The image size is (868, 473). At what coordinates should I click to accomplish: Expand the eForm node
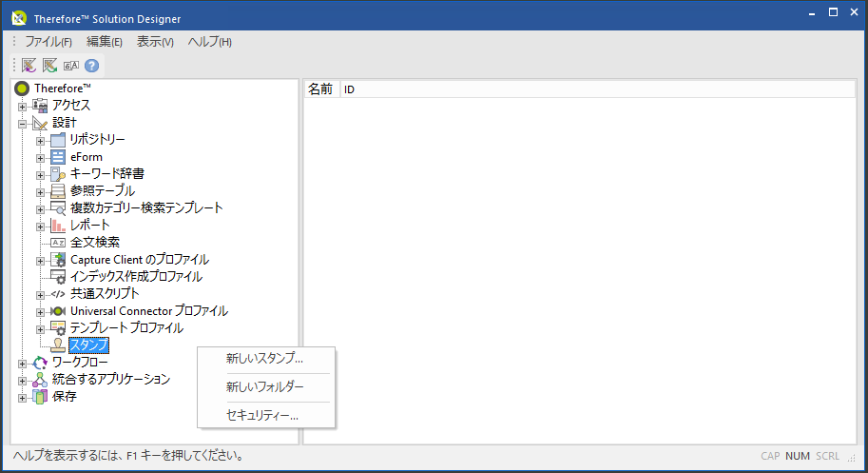click(x=41, y=158)
